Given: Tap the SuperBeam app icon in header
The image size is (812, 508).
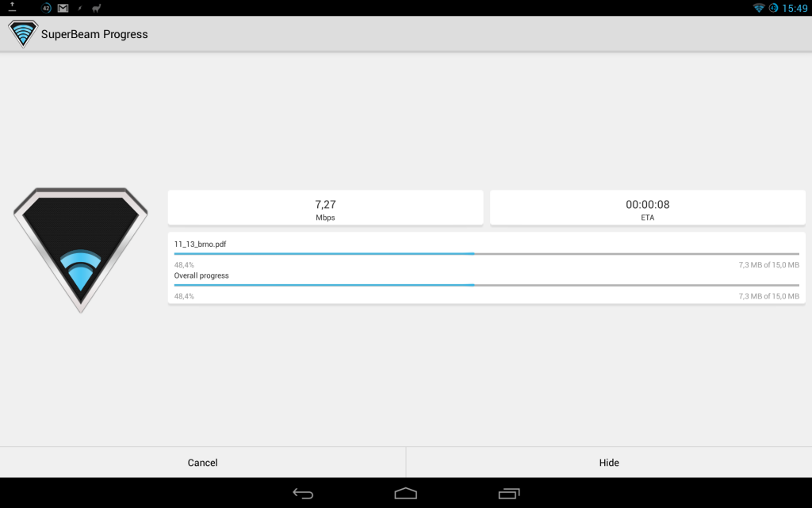Looking at the screenshot, I should point(23,33).
